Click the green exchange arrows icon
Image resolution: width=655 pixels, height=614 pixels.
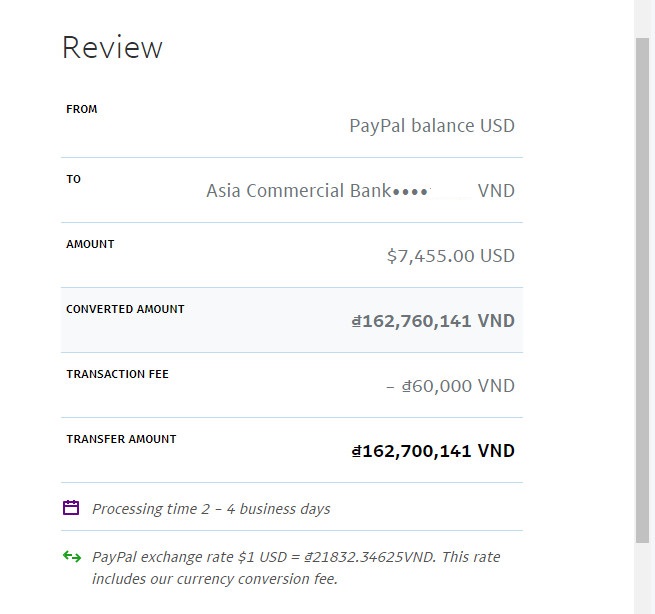[72, 557]
